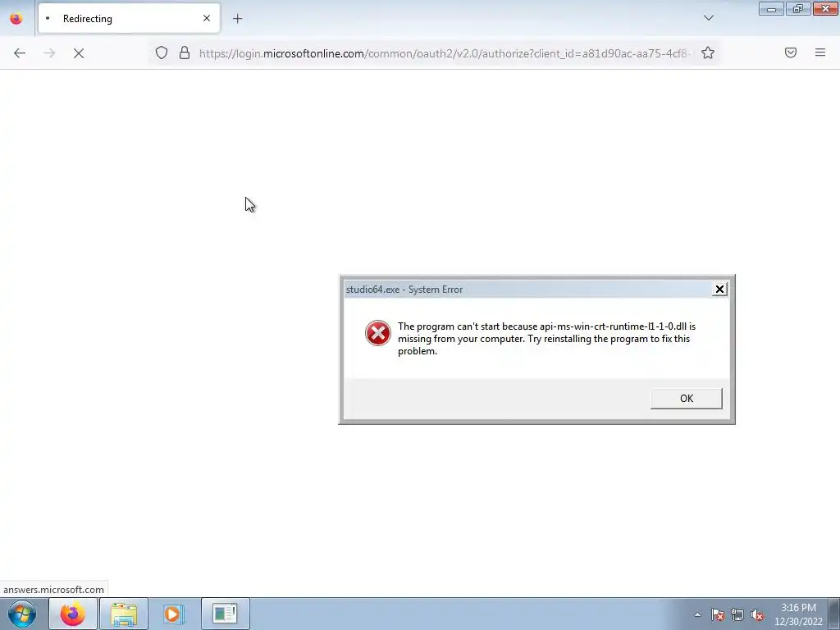Image resolution: width=840 pixels, height=630 pixels.
Task: Click OK in the System Error dialog
Action: 687,399
